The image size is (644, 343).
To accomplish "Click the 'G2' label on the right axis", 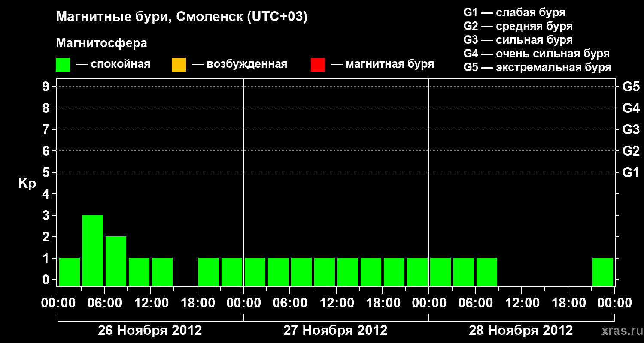I will click(x=631, y=151).
